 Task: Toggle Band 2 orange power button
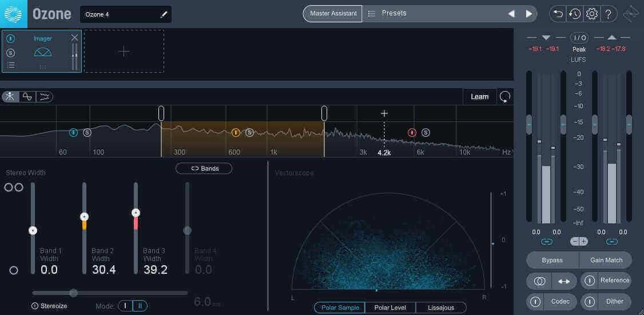(x=235, y=132)
